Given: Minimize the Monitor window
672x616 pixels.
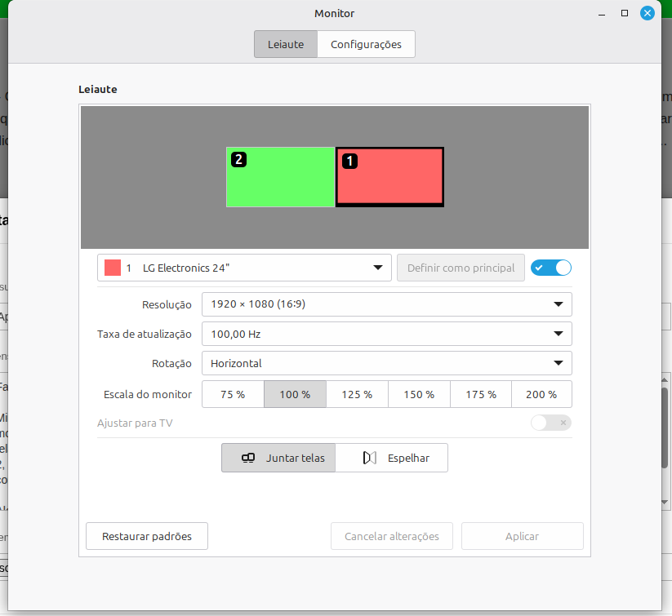Looking at the screenshot, I should coord(602,14).
